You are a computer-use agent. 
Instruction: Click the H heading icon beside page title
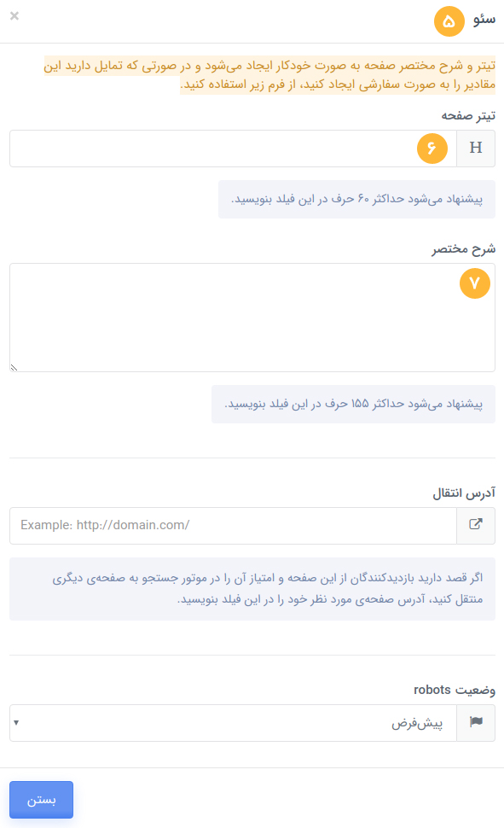(x=476, y=149)
